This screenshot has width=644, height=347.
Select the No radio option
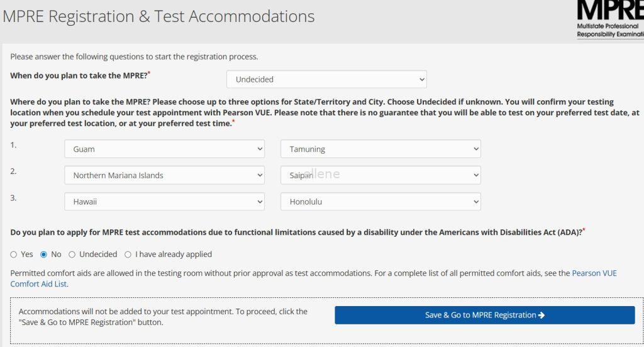tap(44, 254)
